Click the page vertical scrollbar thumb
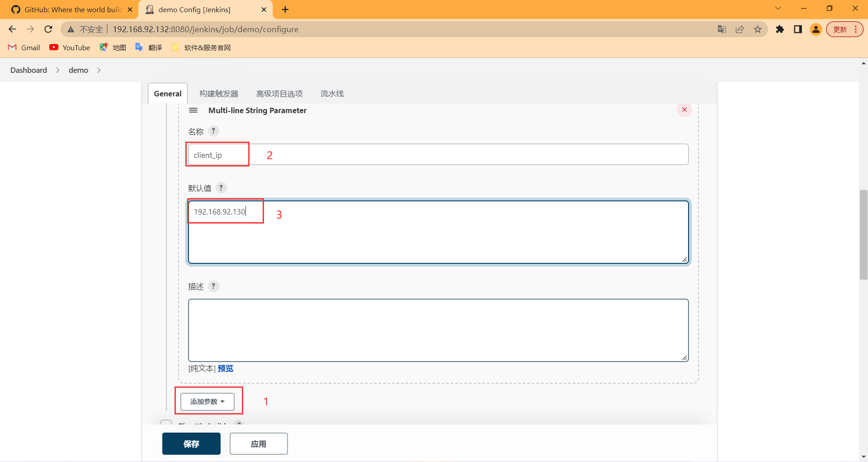The image size is (868, 462). pos(863,235)
